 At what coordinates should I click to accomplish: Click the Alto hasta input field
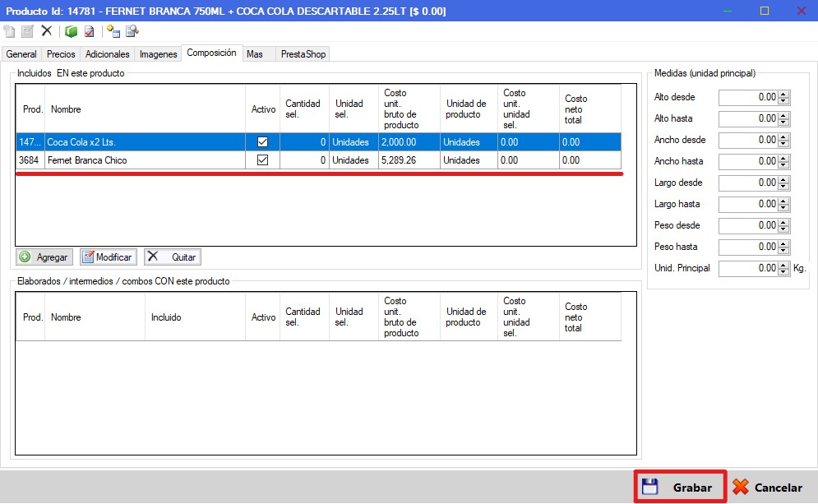pyautogui.click(x=749, y=119)
